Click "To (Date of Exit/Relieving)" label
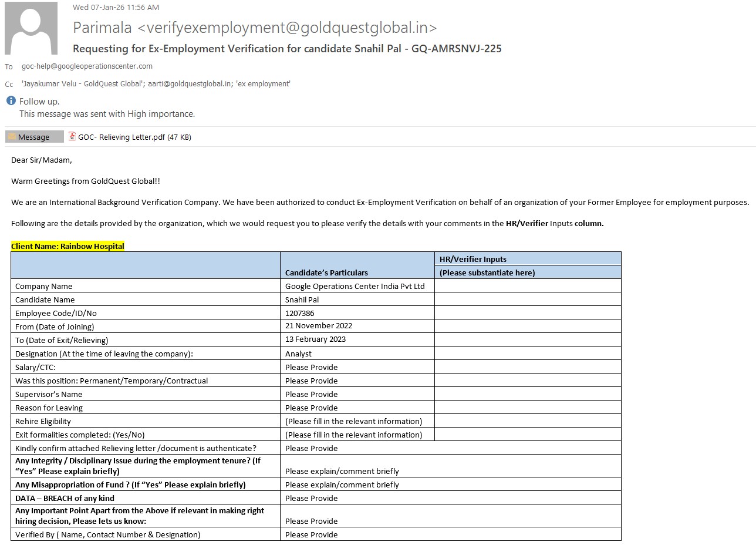 [x=62, y=341]
